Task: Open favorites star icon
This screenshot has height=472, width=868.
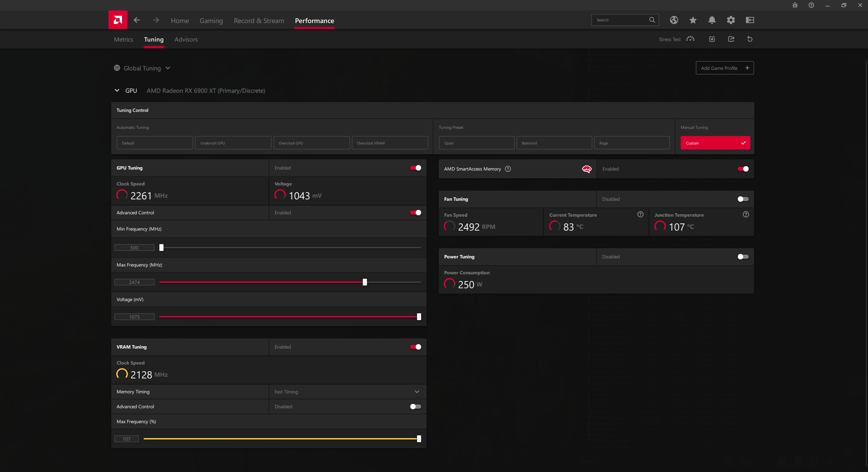Action: (693, 20)
